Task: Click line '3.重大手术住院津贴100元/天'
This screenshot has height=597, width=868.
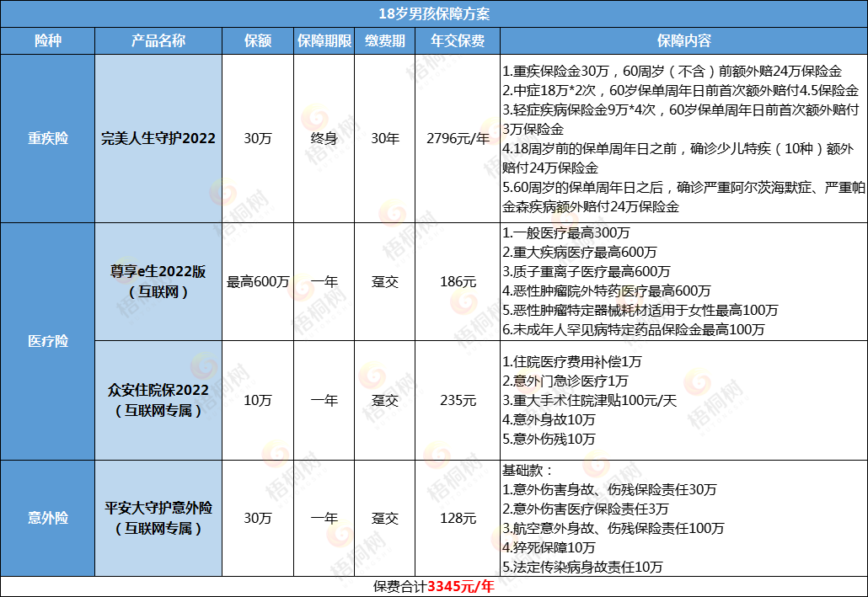Action: pos(590,400)
